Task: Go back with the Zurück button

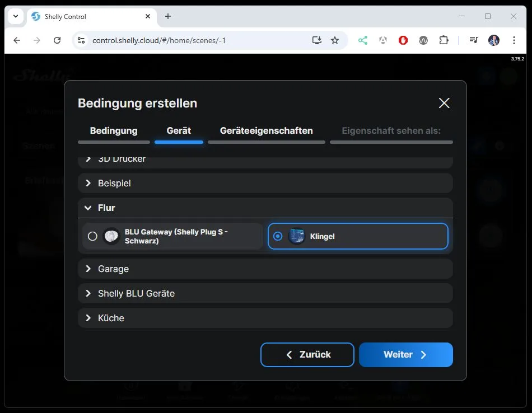Action: coord(307,355)
